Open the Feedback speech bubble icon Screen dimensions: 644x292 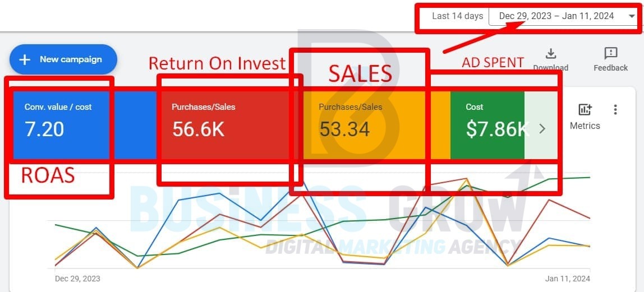click(x=611, y=53)
